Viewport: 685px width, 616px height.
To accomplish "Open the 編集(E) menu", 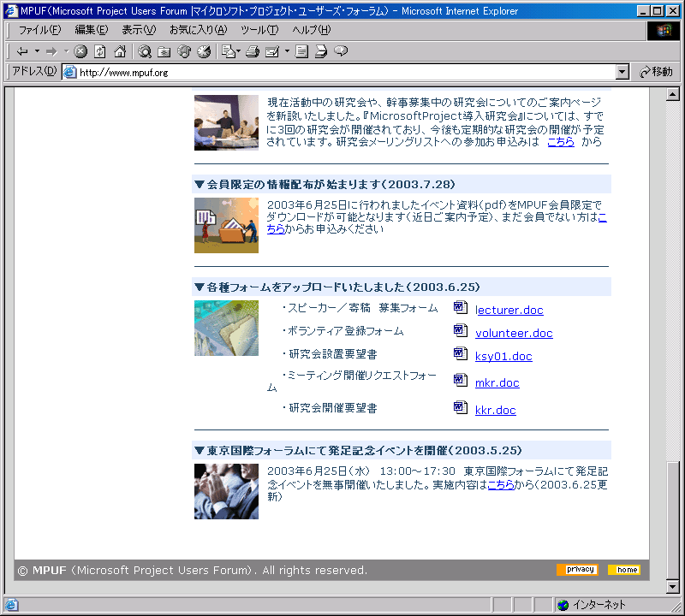I will [x=92, y=30].
